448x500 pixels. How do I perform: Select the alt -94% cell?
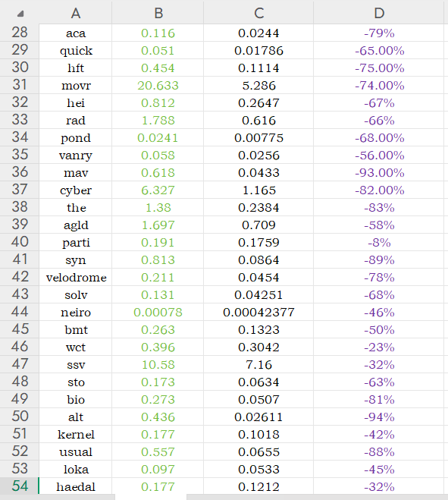point(379,417)
